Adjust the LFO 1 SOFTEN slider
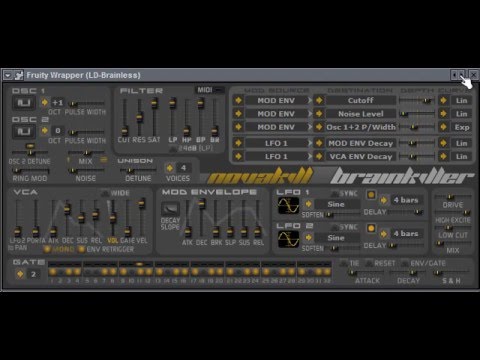The width and height of the screenshot is (480, 360). coord(343,215)
